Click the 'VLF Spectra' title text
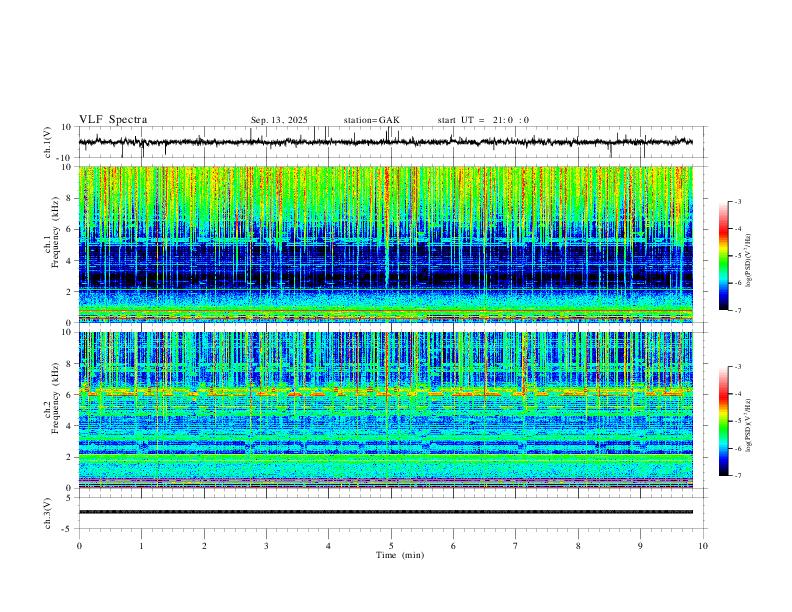 tap(113, 120)
